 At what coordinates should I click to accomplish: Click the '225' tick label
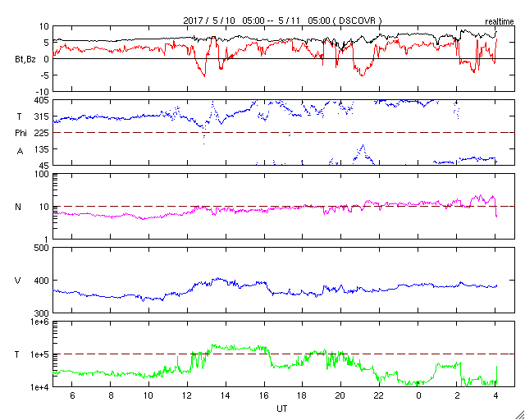[x=43, y=133]
